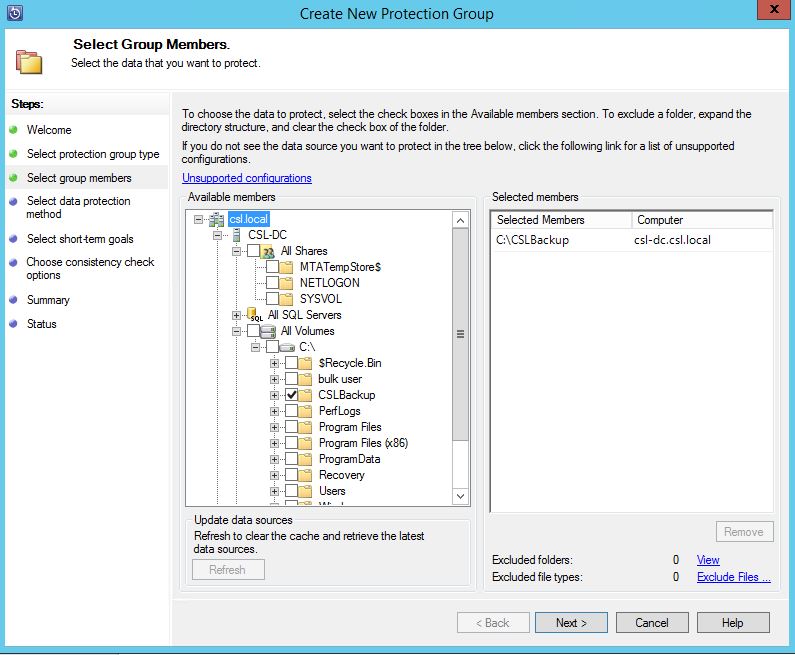Check the NETLOGON checkbox

[x=272, y=283]
